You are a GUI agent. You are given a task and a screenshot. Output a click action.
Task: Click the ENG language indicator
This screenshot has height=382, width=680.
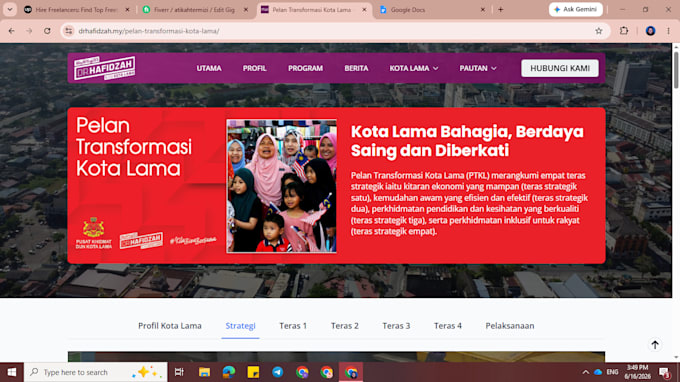pyautogui.click(x=612, y=372)
